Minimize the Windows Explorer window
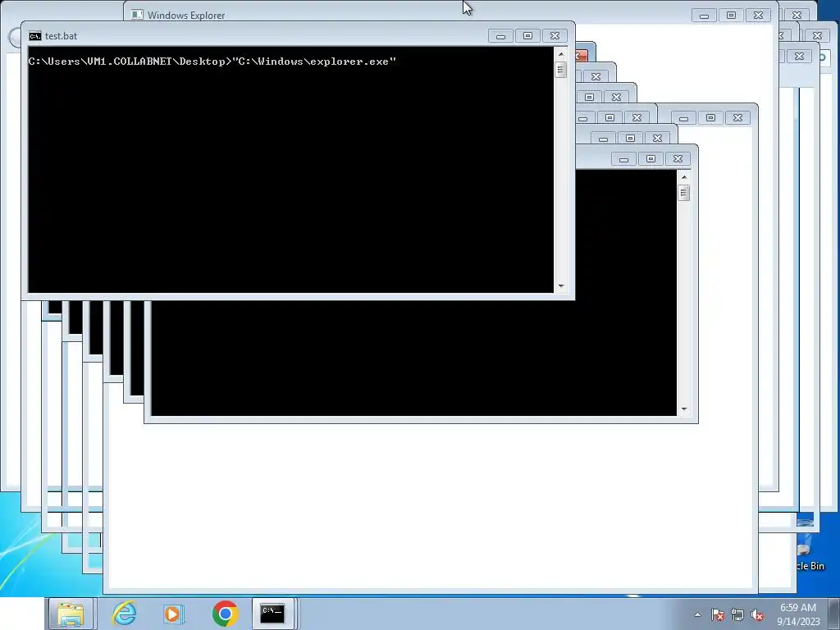 tap(704, 16)
